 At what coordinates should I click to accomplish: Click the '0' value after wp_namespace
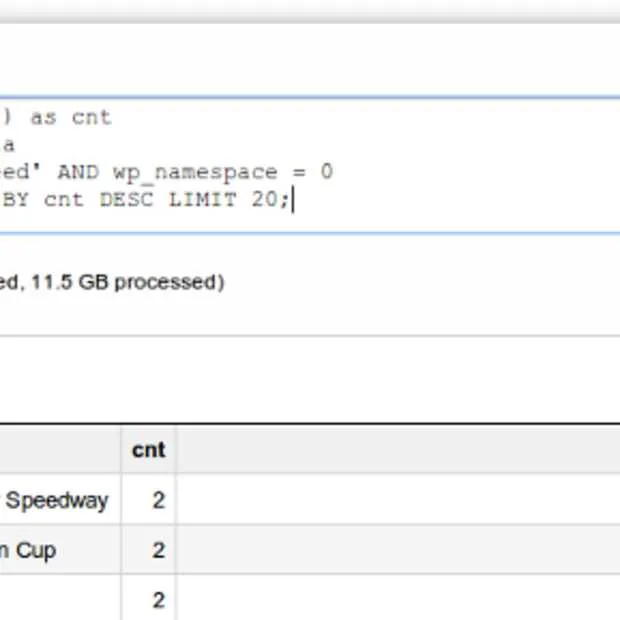pos(326,172)
